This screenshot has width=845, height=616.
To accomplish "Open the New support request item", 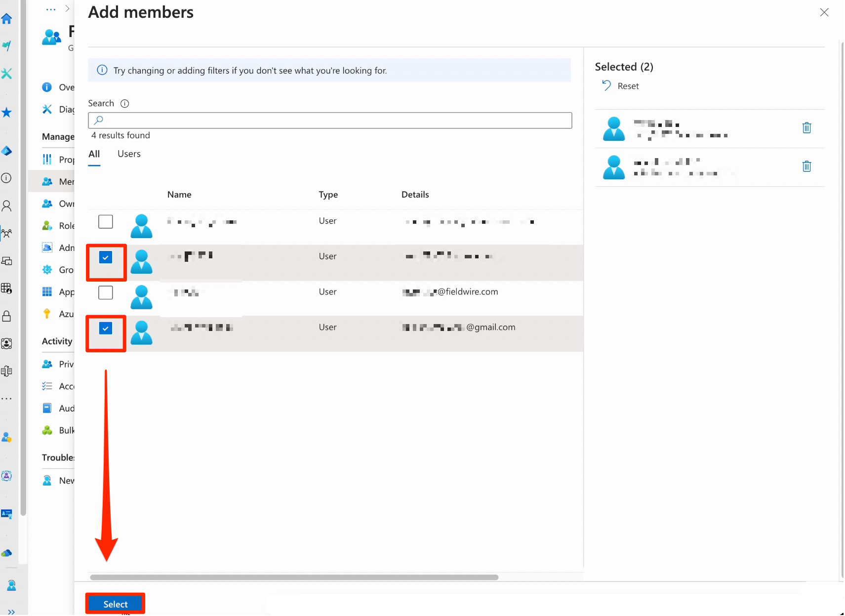I will pyautogui.click(x=58, y=481).
